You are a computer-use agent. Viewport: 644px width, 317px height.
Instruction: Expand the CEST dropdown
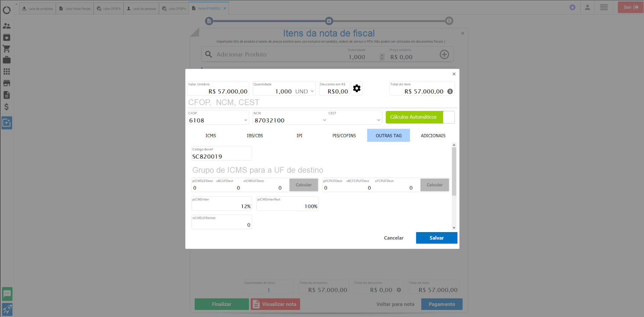click(379, 120)
